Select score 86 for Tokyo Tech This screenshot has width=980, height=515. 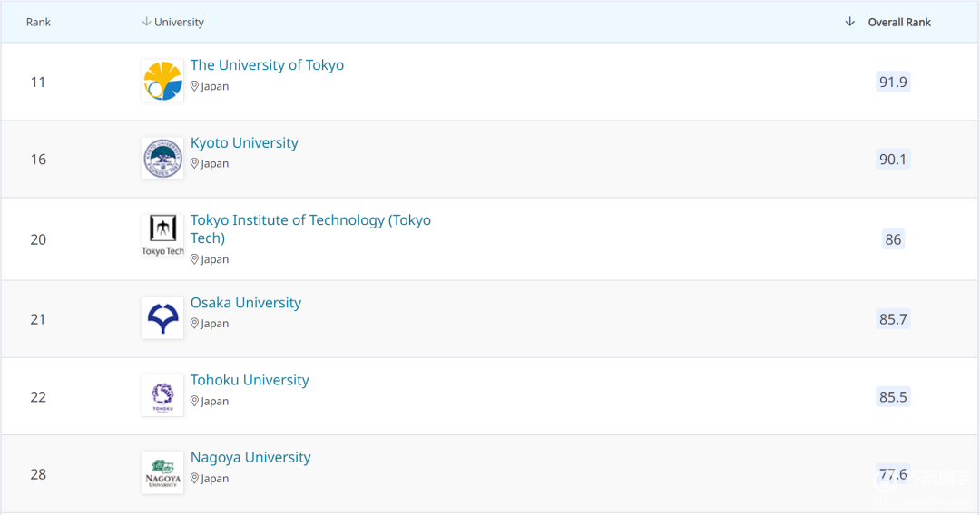click(x=893, y=239)
